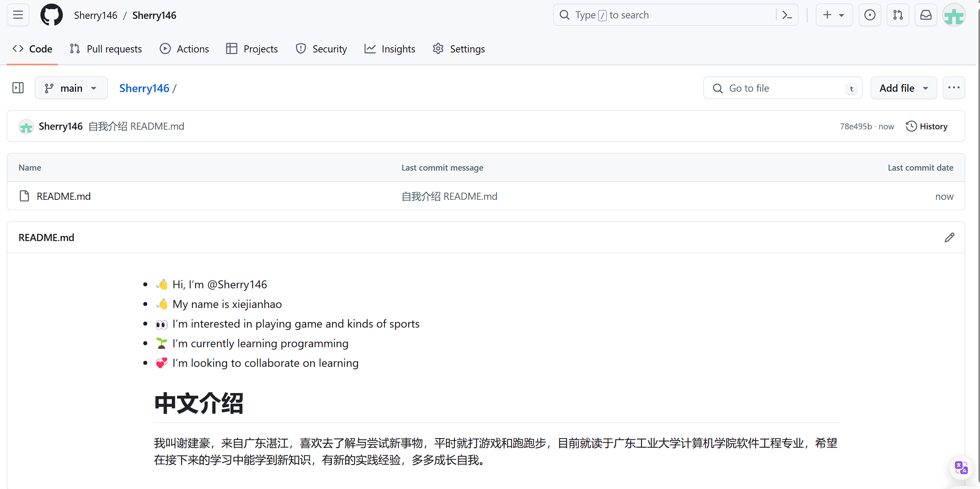980x489 pixels.
Task: Open the hamburger navigation menu
Action: (18, 15)
